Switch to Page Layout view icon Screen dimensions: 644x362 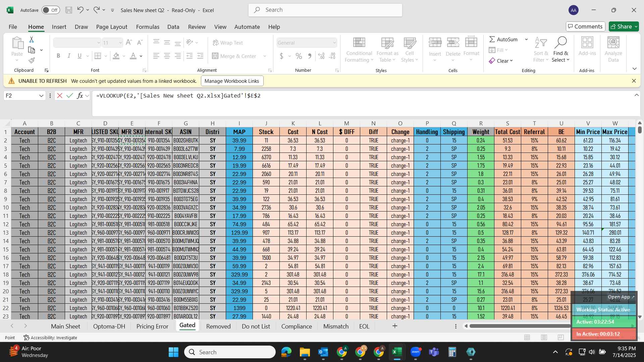544,338
